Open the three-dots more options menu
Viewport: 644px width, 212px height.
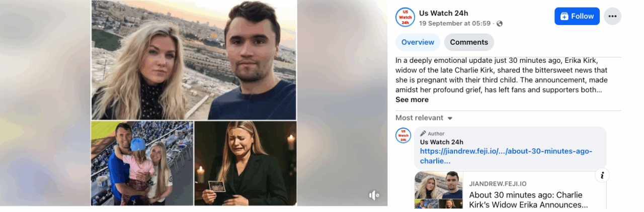coord(612,16)
